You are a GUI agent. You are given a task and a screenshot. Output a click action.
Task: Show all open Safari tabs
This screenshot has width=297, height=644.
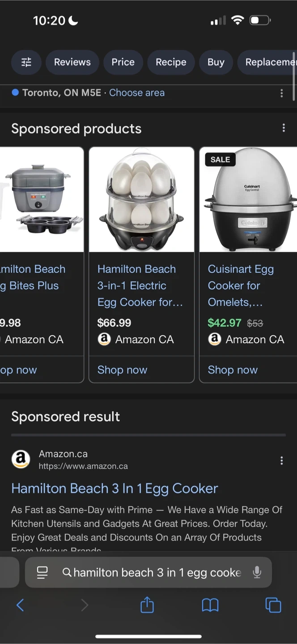click(x=273, y=605)
